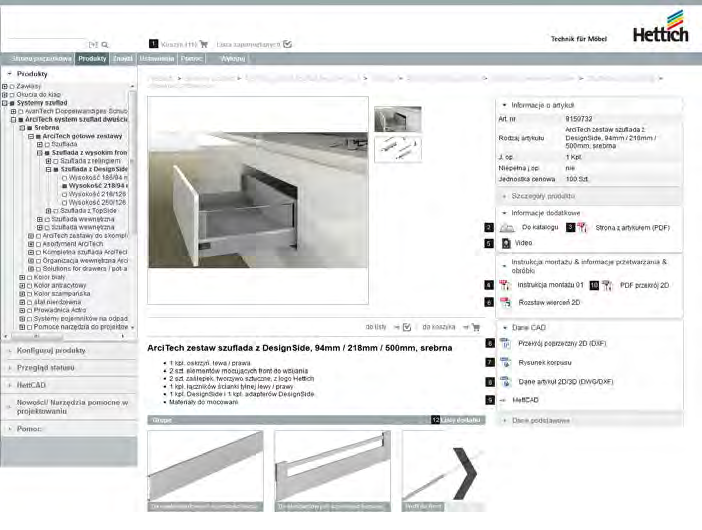This screenshot has height=530, width=702.
Task: Click inside the search input field
Action: (x=47, y=44)
